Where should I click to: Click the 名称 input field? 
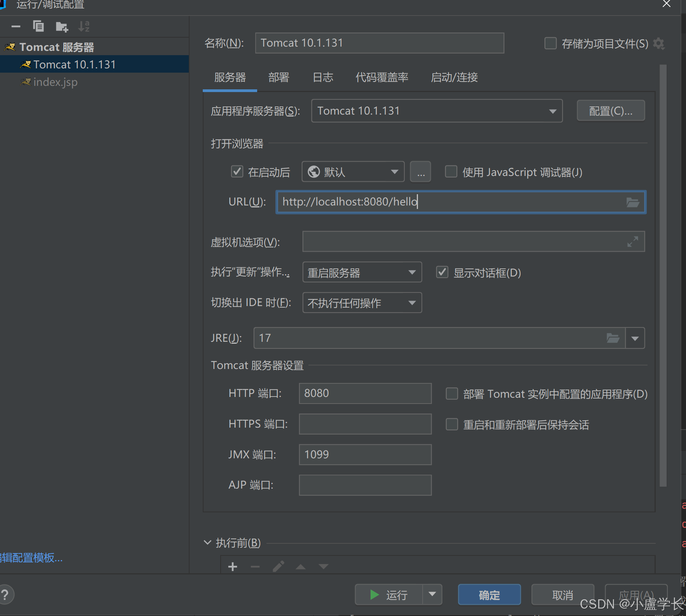tap(380, 43)
